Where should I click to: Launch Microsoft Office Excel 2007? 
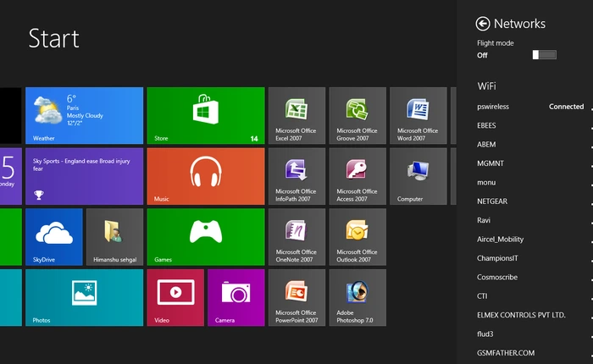(296, 116)
